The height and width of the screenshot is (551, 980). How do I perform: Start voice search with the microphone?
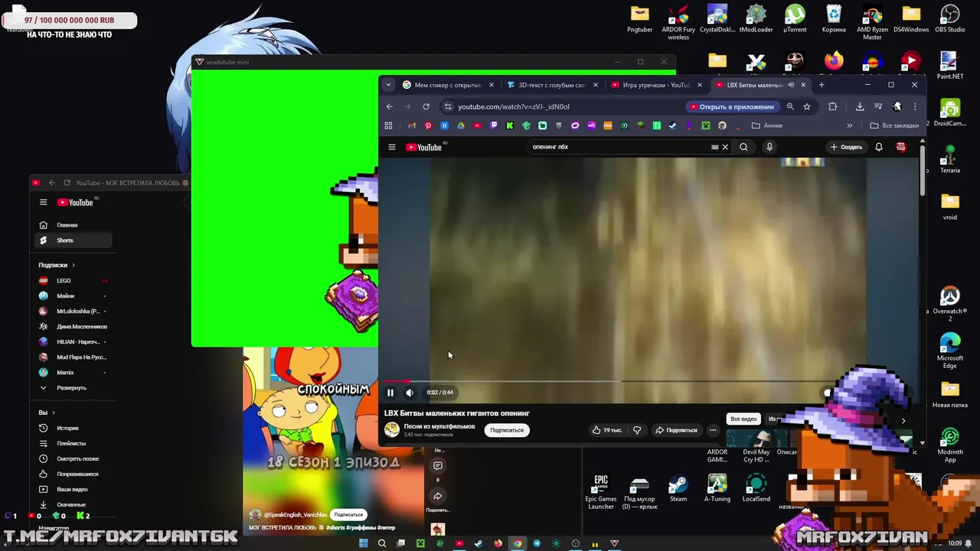pos(769,147)
